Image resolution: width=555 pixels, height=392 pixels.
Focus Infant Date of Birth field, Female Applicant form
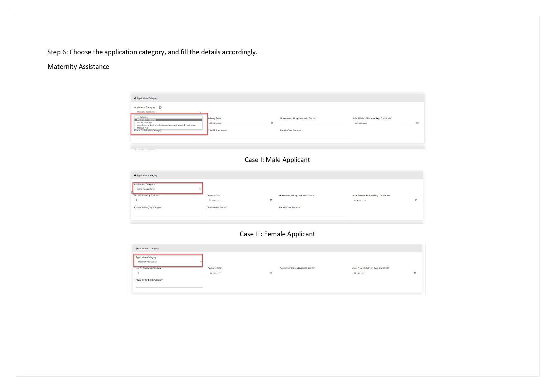[x=385, y=273]
